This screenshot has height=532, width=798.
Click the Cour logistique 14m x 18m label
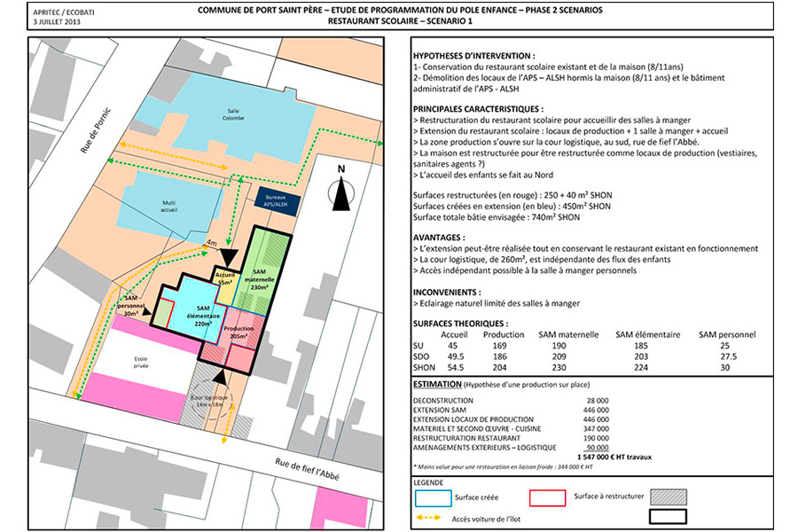(209, 401)
